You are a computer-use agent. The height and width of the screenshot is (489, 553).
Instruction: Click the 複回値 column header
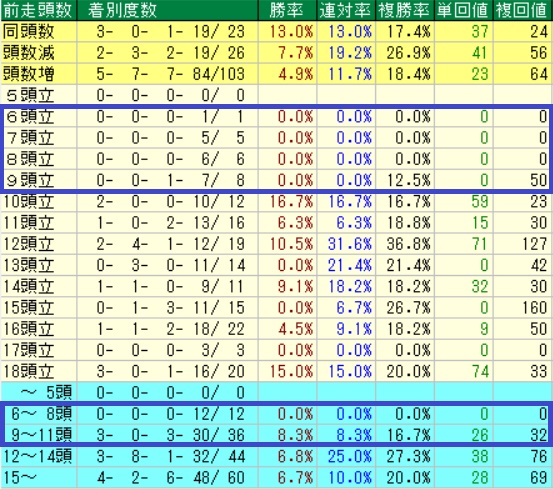[x=522, y=10]
